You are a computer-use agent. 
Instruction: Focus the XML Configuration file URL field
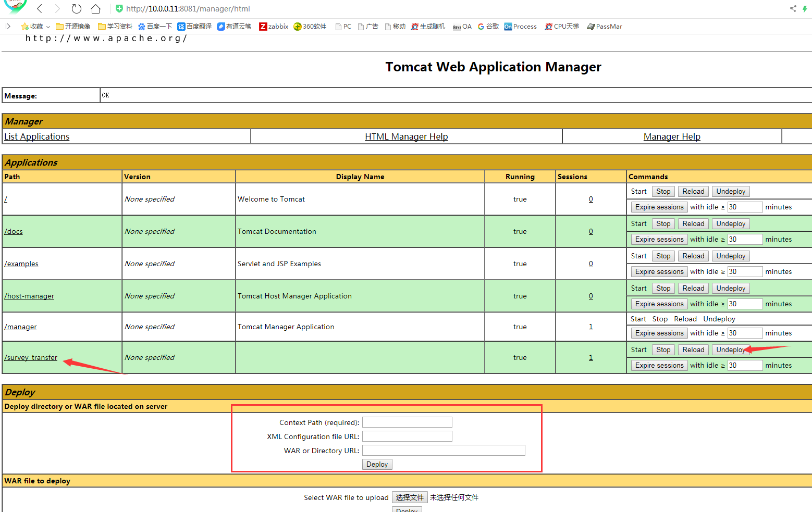(x=407, y=436)
